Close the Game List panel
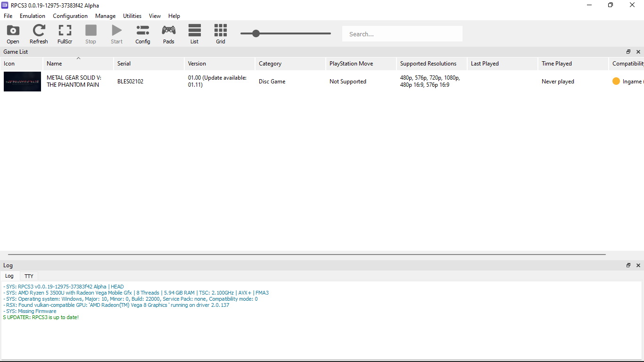The image size is (644, 362). [x=638, y=52]
